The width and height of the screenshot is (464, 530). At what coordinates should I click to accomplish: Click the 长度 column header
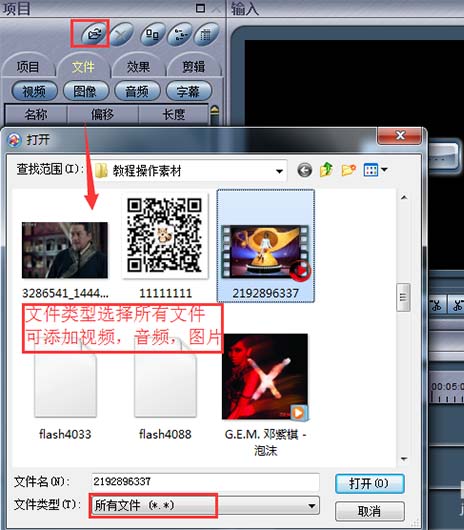tap(174, 115)
